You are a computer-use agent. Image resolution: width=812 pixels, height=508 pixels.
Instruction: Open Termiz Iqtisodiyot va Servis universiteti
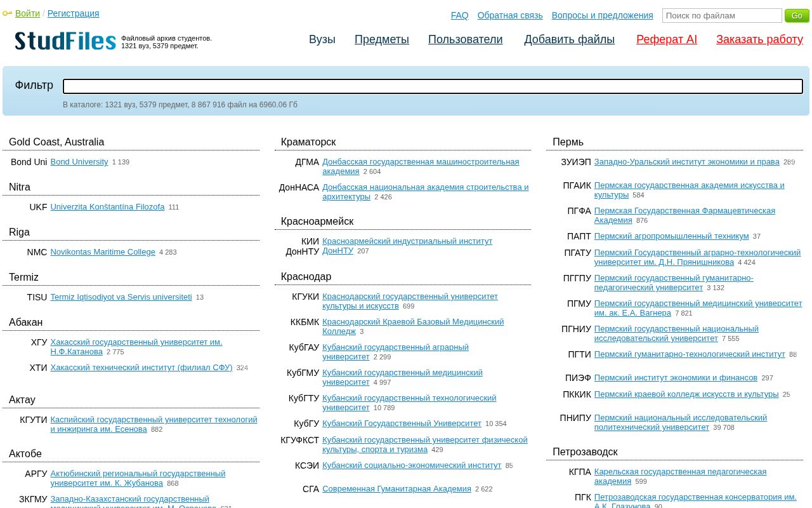pos(121,297)
